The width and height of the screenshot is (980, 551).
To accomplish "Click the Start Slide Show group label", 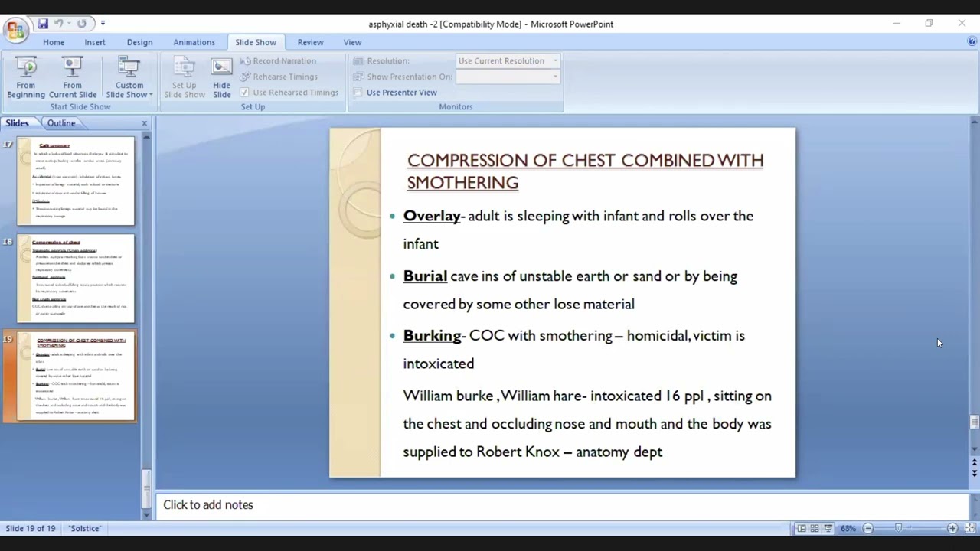I will point(80,106).
